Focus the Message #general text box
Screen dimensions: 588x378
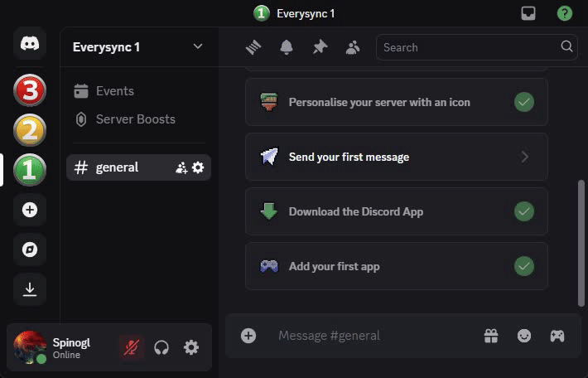[x=375, y=336]
